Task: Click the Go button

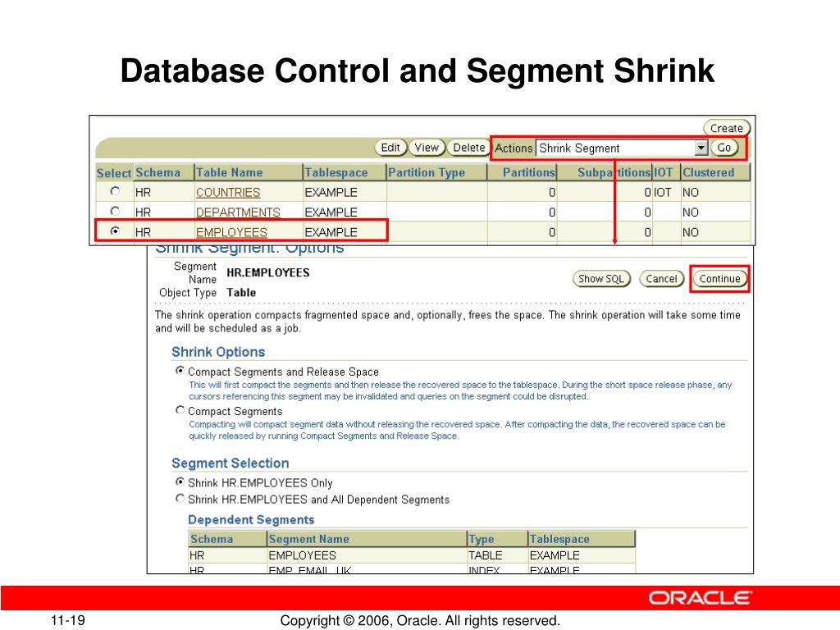Action: coord(724,148)
